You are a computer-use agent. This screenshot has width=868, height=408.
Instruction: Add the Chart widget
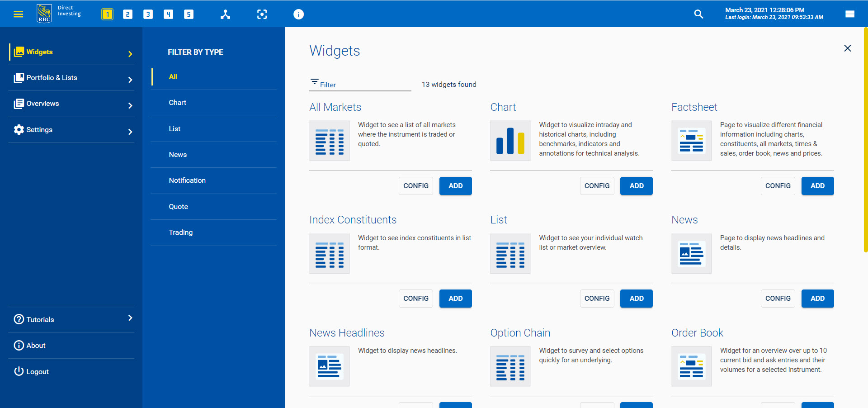tap(636, 185)
